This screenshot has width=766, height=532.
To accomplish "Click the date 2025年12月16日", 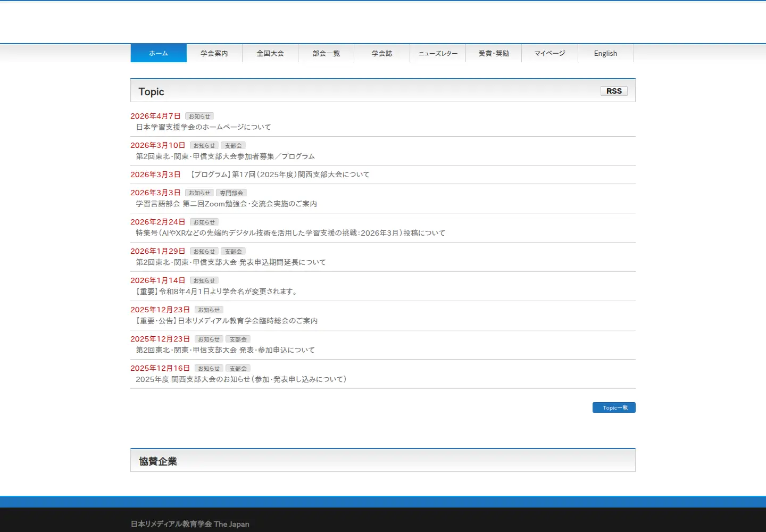I will coord(160,368).
